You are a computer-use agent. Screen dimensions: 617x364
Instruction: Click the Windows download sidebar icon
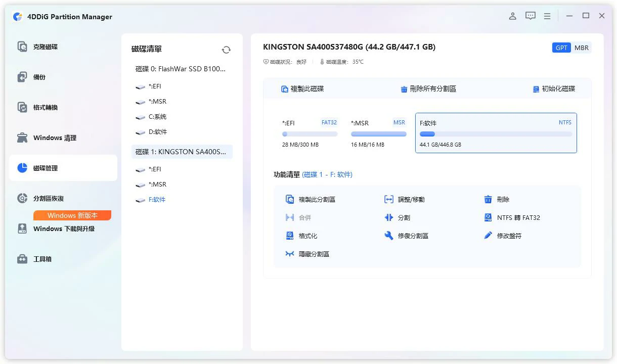tap(22, 229)
